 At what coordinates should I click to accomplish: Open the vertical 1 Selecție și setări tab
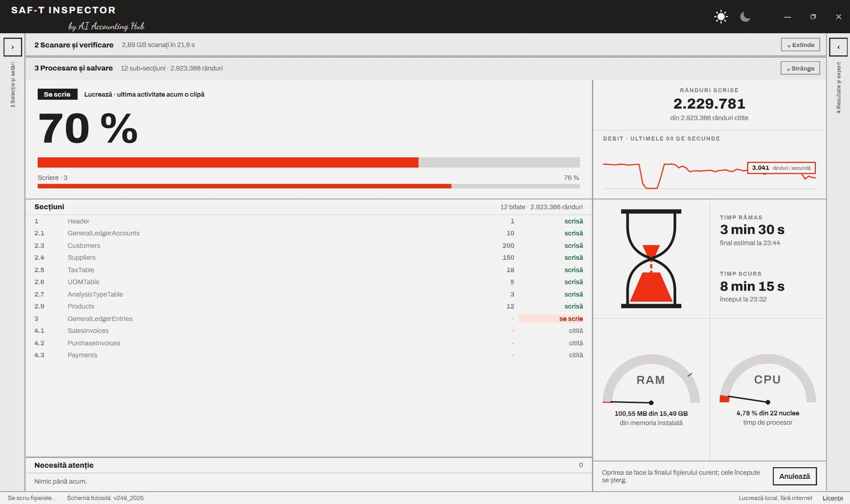pos(13,85)
